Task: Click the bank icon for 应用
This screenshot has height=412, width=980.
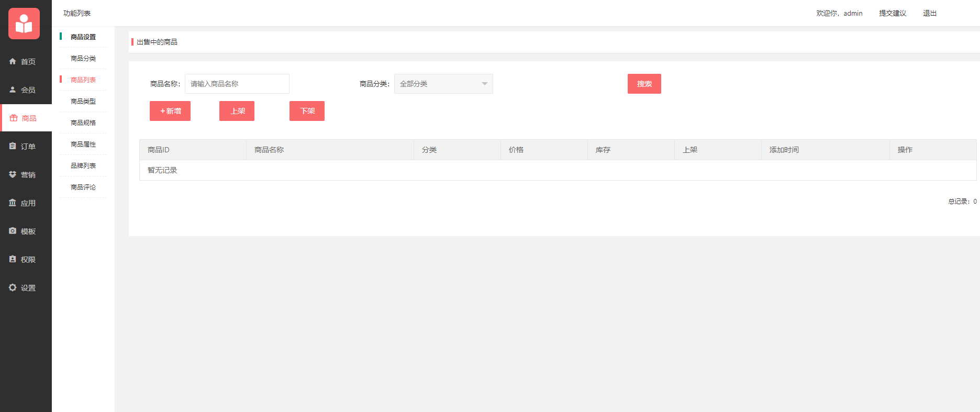Action: coord(13,203)
